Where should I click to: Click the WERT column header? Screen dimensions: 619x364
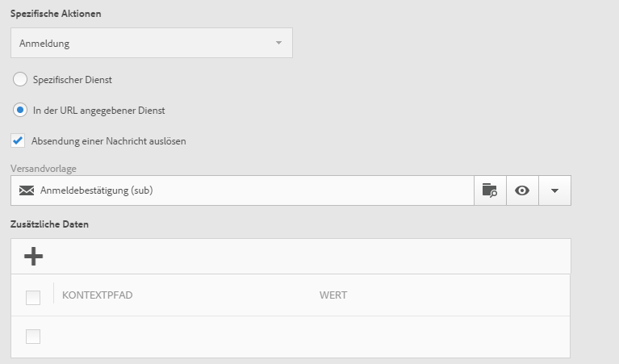tap(333, 295)
